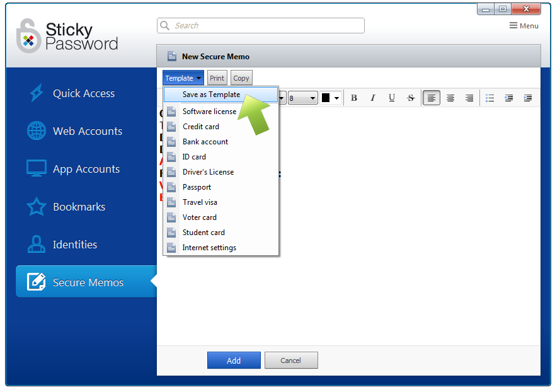Select the Driver's License template
This screenshot has height=392, width=555.
tap(220, 172)
